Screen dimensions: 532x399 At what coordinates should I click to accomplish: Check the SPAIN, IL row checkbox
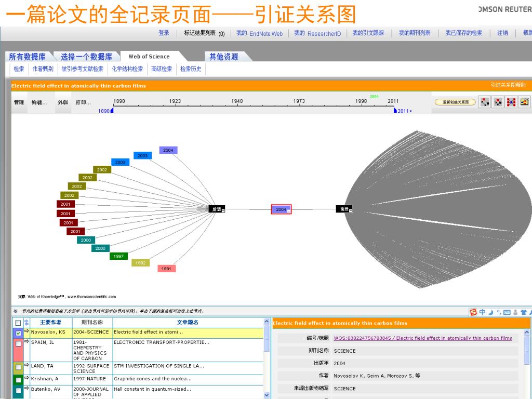tap(18, 344)
